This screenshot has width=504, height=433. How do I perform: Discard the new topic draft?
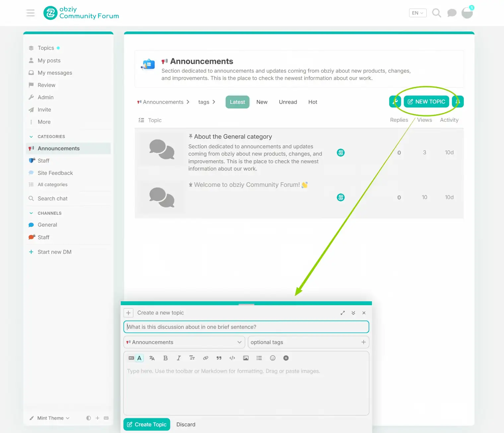(x=186, y=424)
